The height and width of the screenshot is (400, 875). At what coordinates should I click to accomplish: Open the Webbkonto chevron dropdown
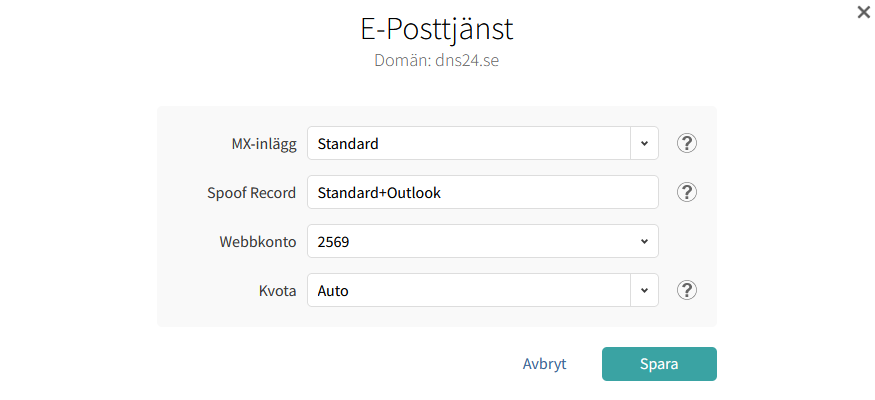click(645, 242)
